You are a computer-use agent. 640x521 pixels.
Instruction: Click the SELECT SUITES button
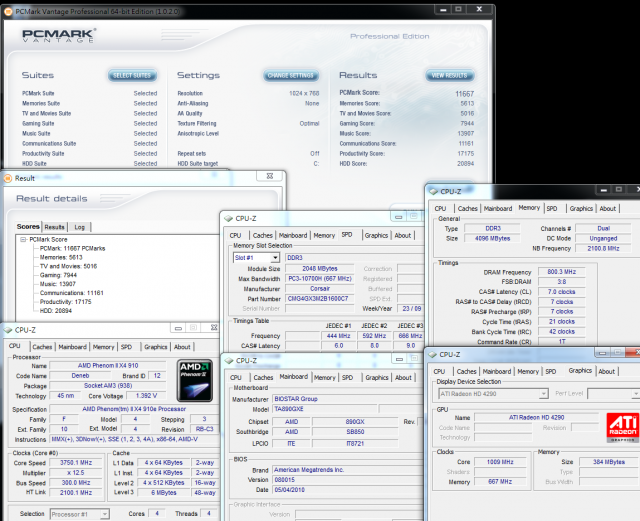tap(132, 76)
